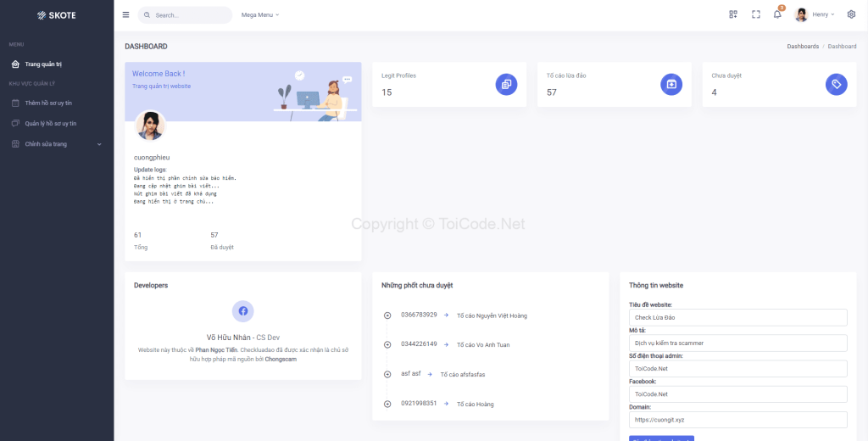Click the Chưa duyệt count 4
The height and width of the screenshot is (441, 868).
[714, 92]
